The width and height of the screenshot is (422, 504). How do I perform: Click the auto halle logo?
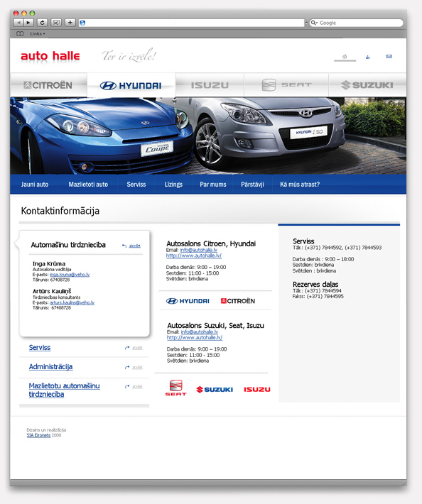tap(50, 56)
